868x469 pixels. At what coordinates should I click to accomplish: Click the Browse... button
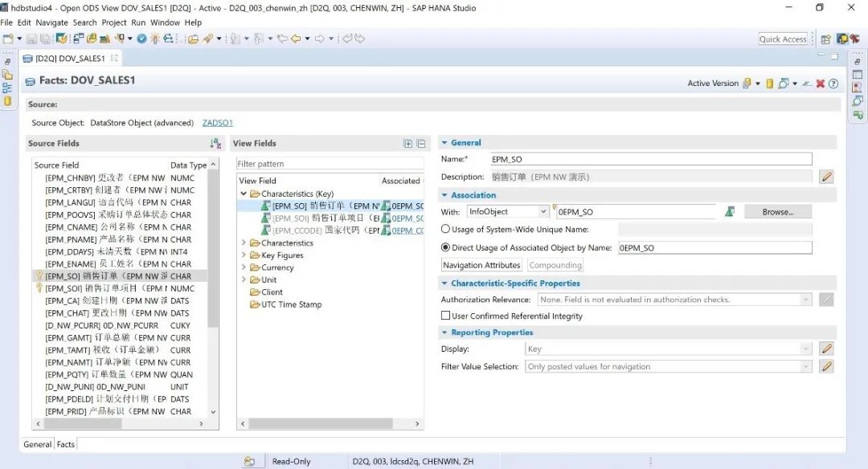(x=778, y=212)
